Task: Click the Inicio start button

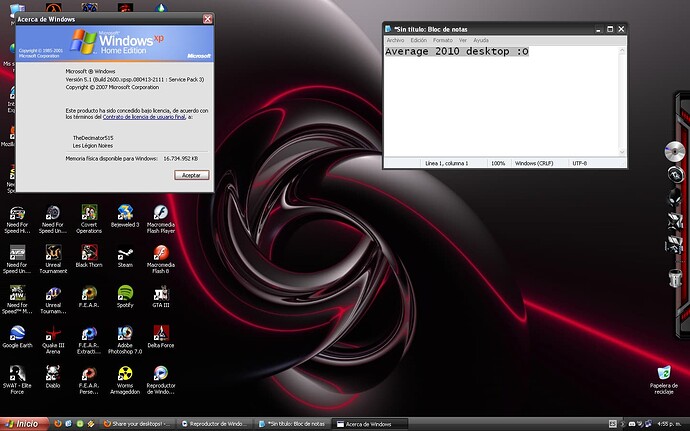Action: pos(24,423)
